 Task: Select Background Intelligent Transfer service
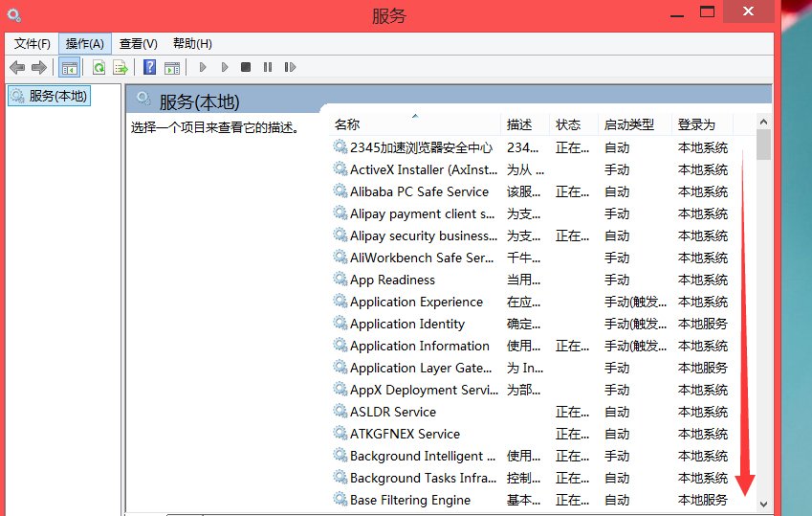coord(531,457)
